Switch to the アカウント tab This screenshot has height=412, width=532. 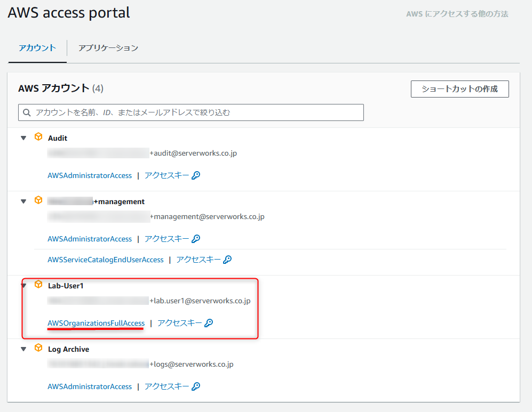pos(37,48)
